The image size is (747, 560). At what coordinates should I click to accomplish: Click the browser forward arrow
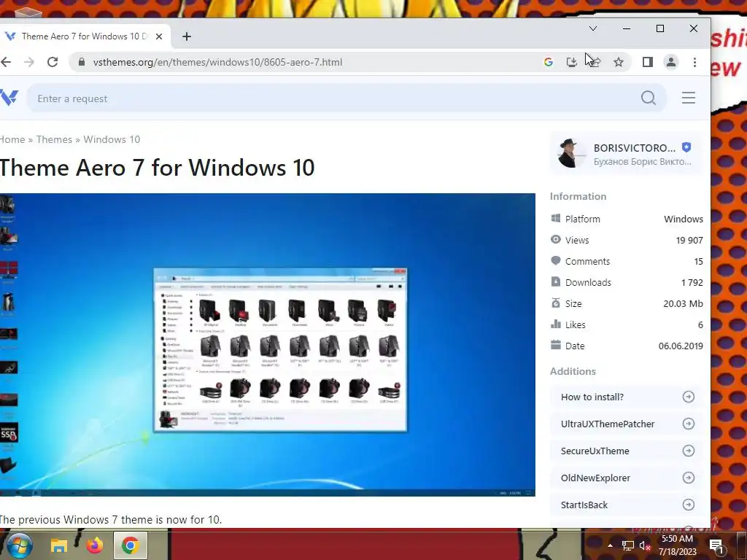pyautogui.click(x=29, y=62)
